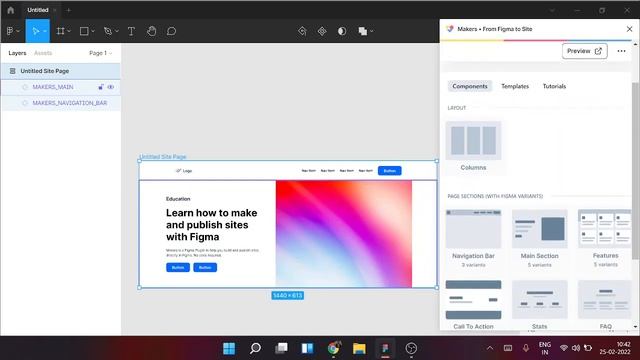Click the component icon beside MAKERS_NAVIGATION_BAR
Image resolution: width=640 pixels, height=360 pixels.
click(x=25, y=103)
